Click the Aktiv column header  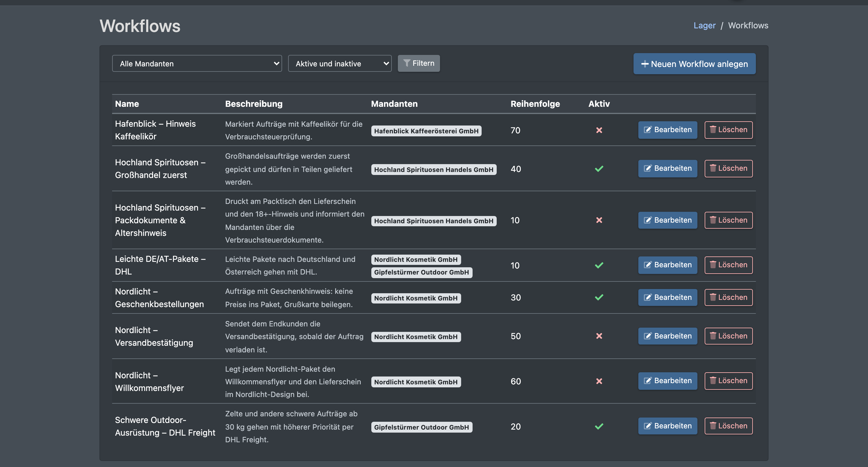[599, 104]
